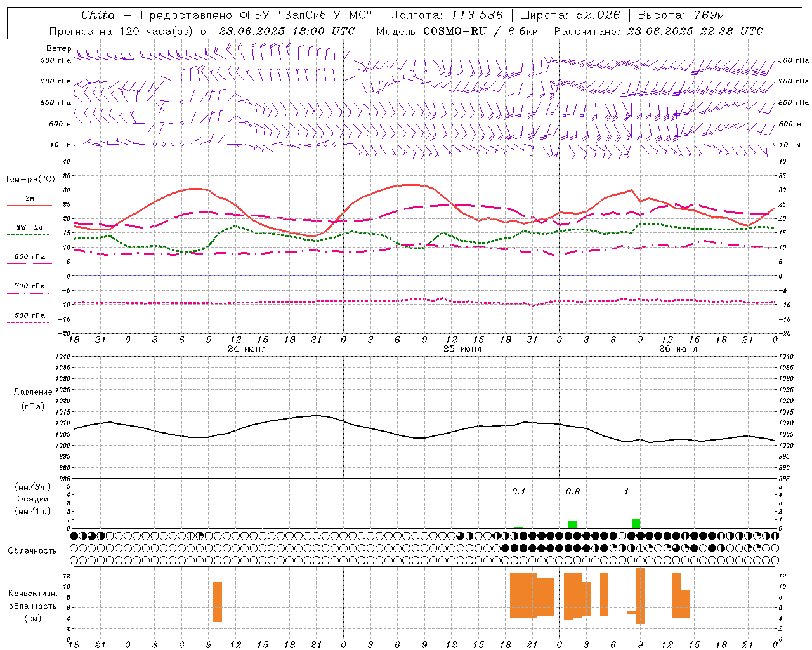Click the (мм/1ч.) precipitation unit label
The image size is (812, 650).
pyautogui.click(x=33, y=511)
